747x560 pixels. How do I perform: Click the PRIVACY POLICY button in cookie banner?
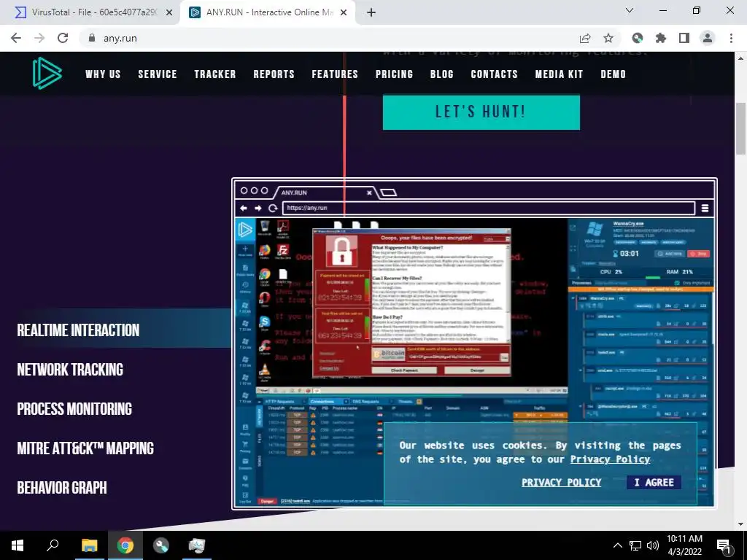click(x=561, y=483)
